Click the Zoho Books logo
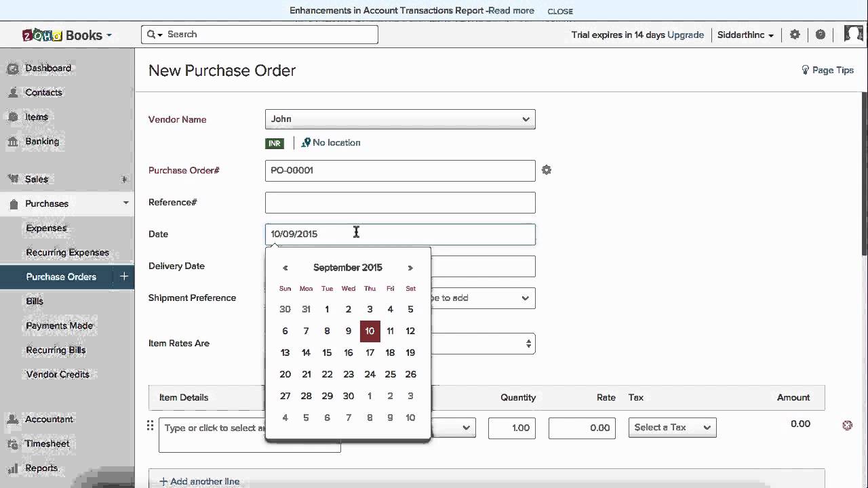 [62, 35]
